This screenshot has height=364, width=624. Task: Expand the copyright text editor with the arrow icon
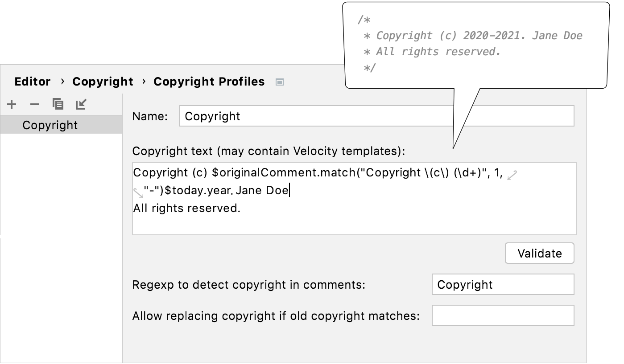point(512,175)
